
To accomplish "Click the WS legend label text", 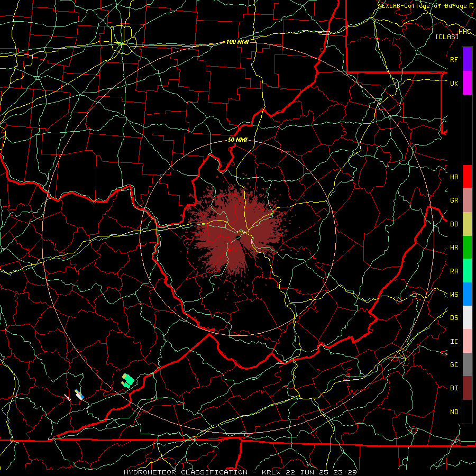I will pyautogui.click(x=454, y=295).
